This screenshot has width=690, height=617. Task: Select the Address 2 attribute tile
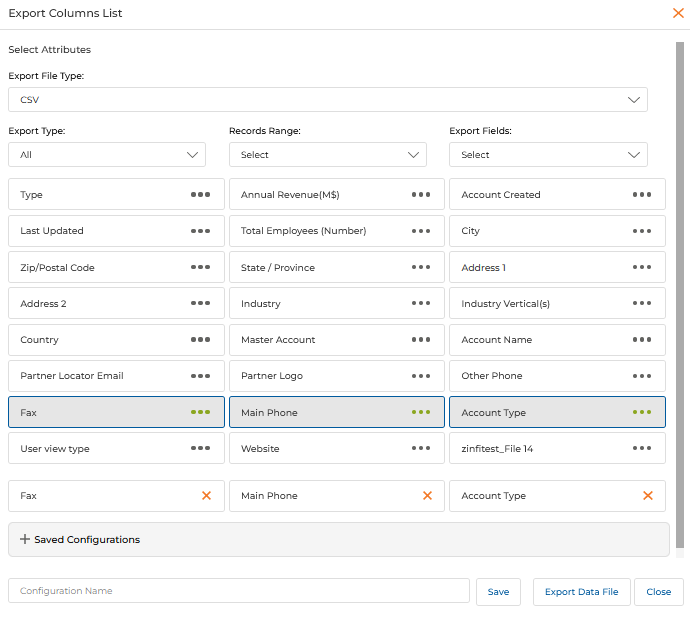click(116, 303)
